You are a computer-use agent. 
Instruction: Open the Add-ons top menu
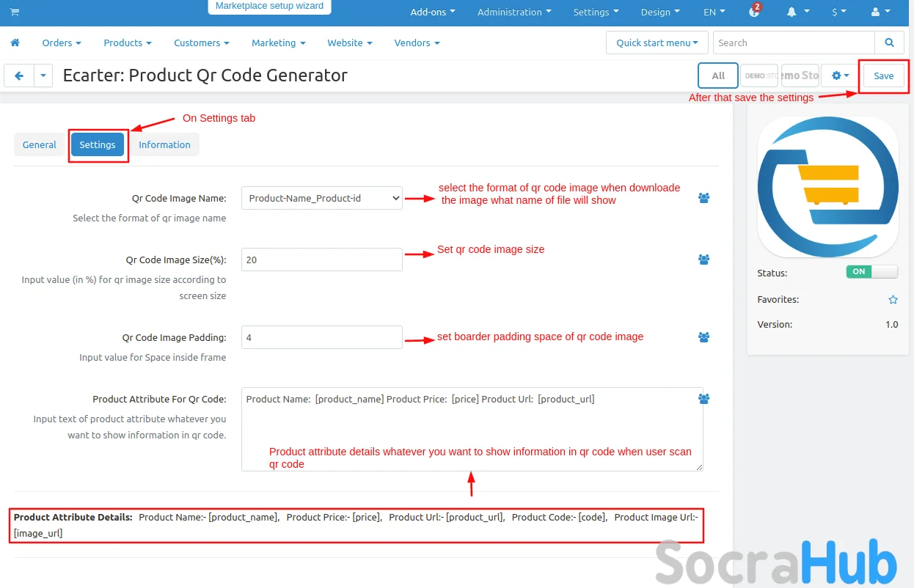pyautogui.click(x=432, y=12)
